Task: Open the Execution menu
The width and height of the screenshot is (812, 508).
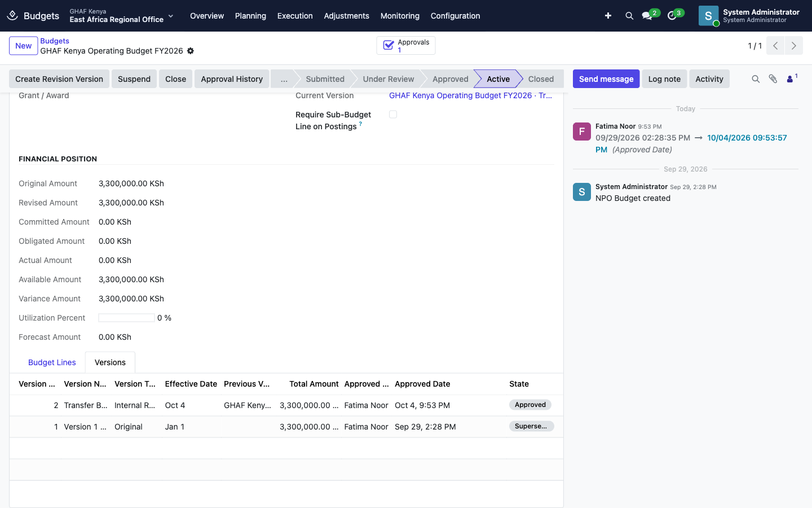Action: [295, 16]
